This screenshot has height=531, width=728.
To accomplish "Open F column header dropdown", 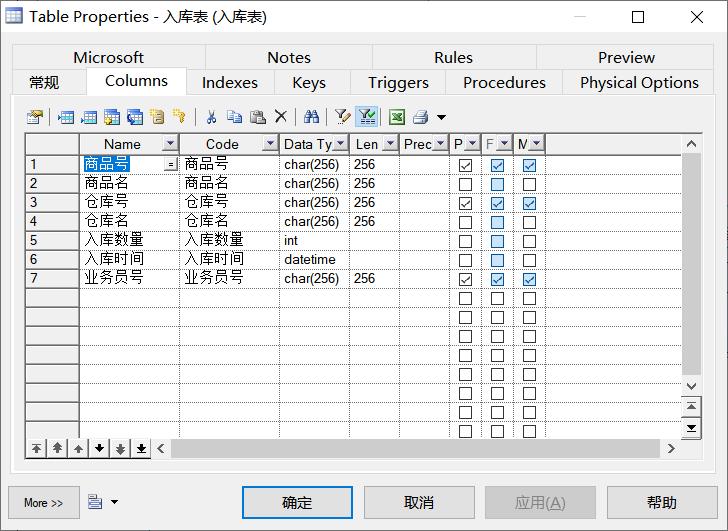I will click(505, 144).
